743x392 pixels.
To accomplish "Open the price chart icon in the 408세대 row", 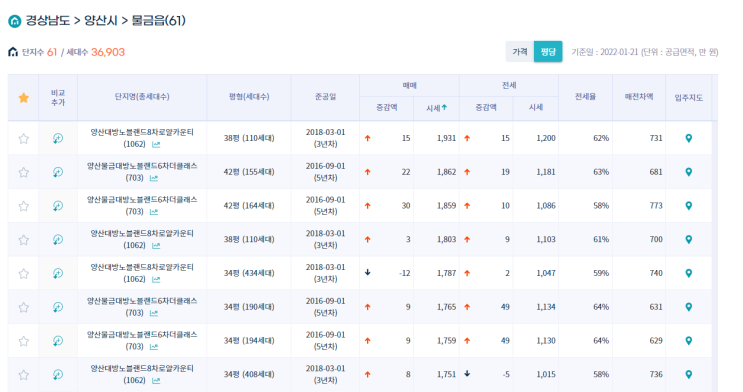I will (x=156, y=381).
